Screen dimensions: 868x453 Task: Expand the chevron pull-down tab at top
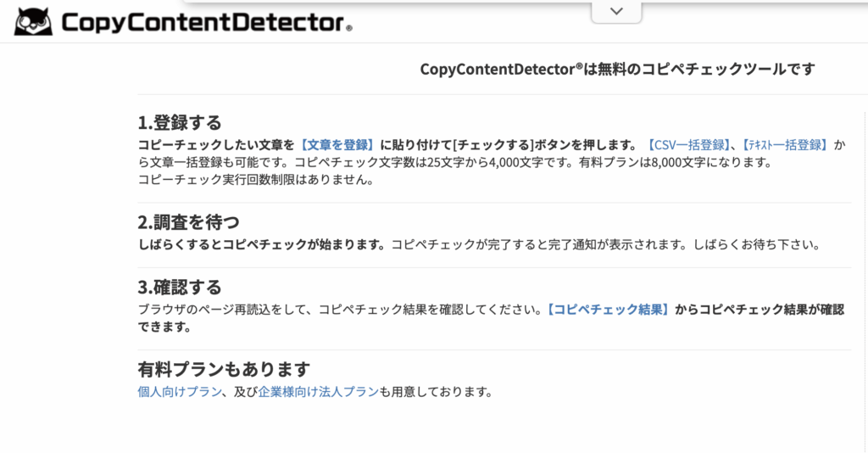(x=616, y=11)
